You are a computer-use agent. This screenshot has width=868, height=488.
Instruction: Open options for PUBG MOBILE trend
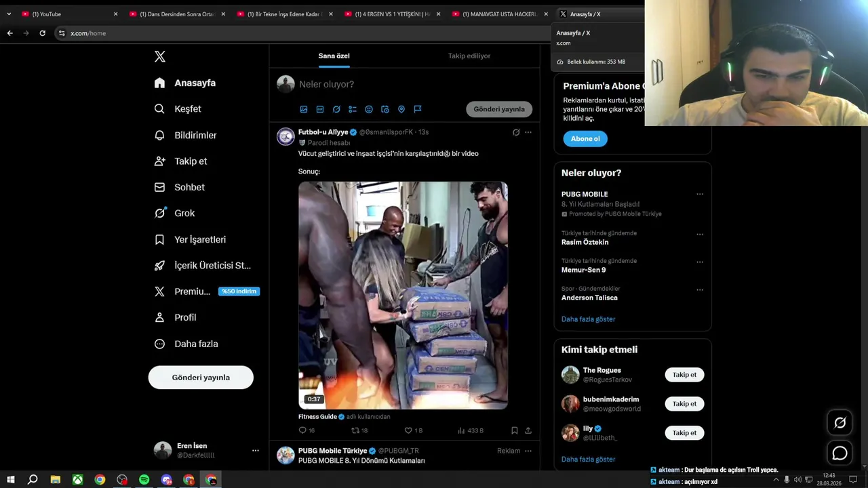tap(700, 195)
